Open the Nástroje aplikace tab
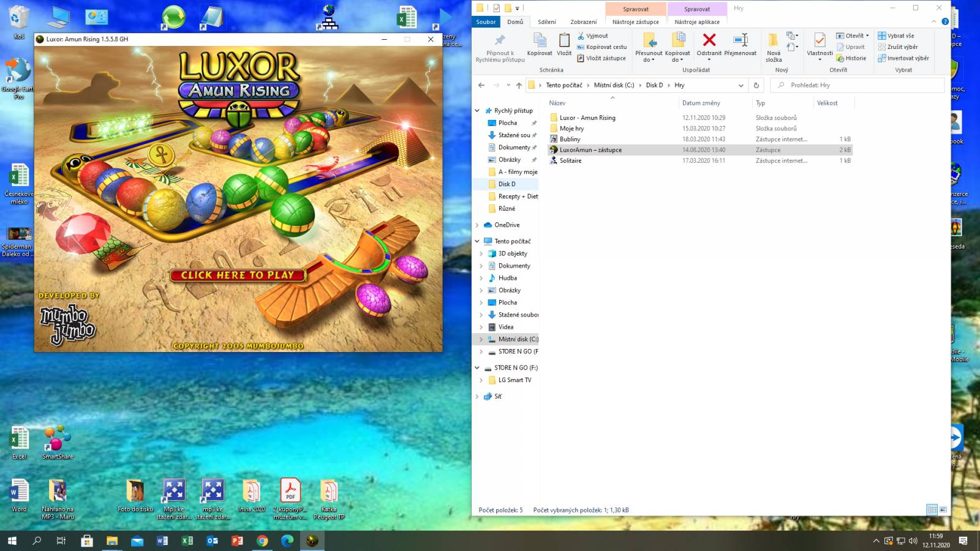This screenshot has width=980, height=551. pyautogui.click(x=697, y=21)
